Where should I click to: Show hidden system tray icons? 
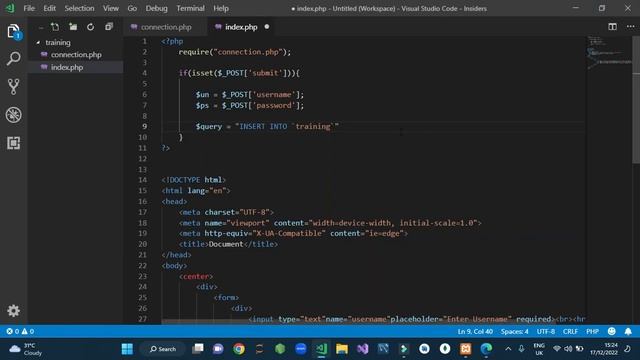(508, 349)
